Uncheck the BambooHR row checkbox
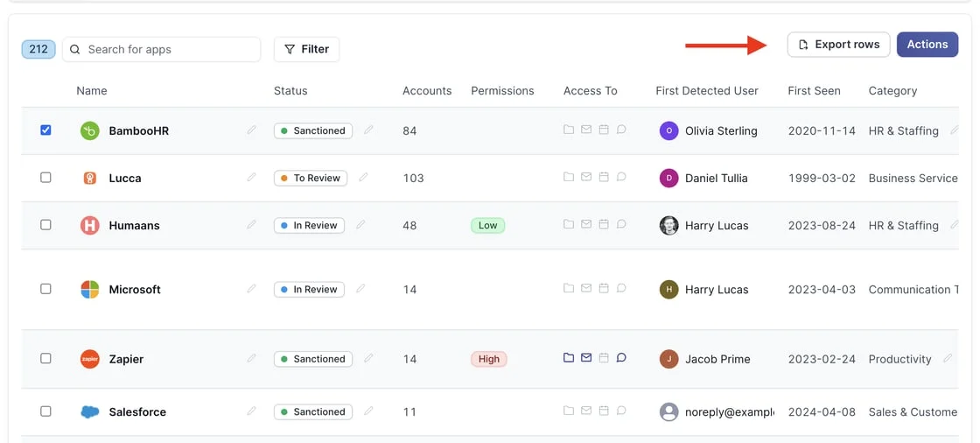 45,130
